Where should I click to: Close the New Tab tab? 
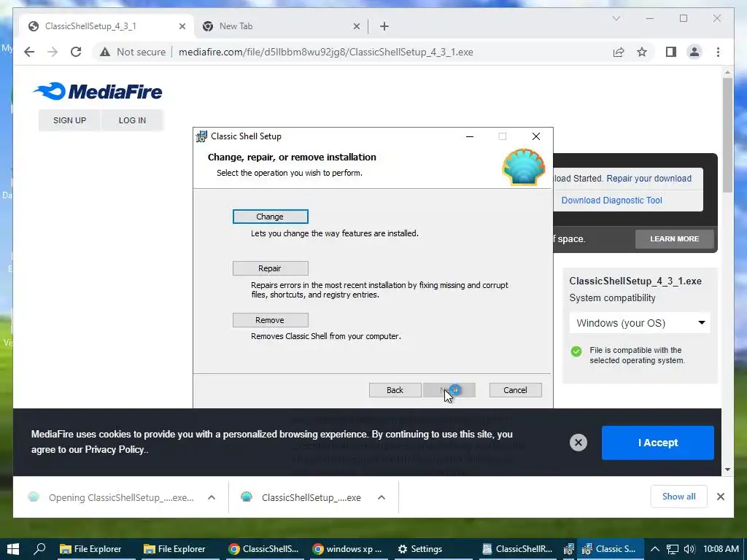click(x=356, y=26)
